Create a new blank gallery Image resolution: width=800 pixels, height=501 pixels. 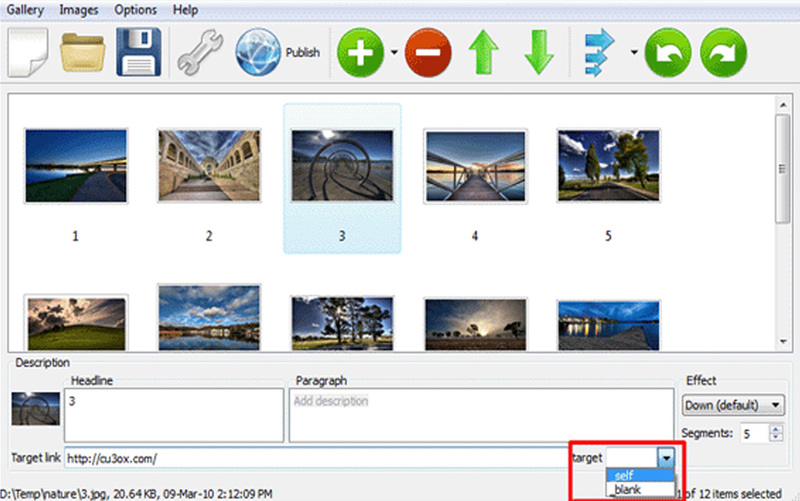pos(28,53)
